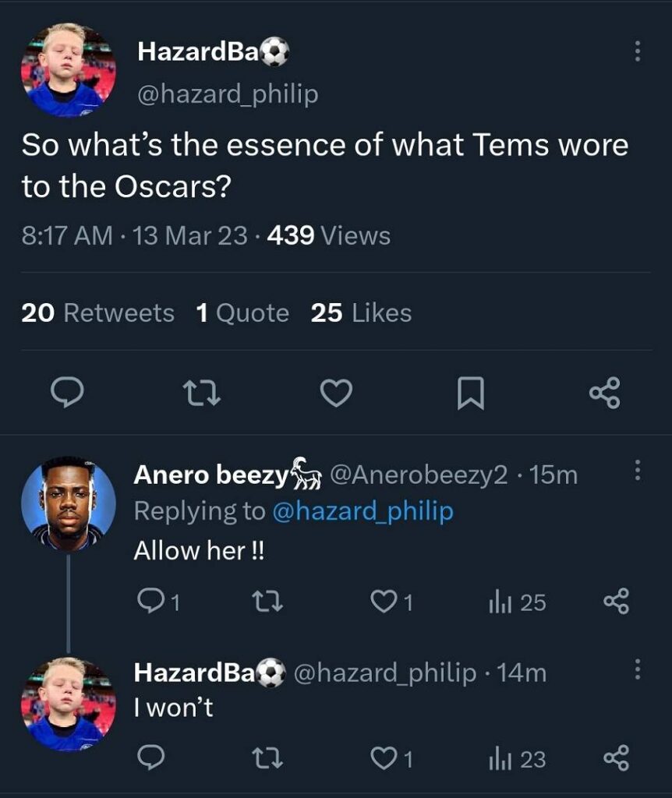
Task: Like the main tweet about Tems
Action: 336,394
